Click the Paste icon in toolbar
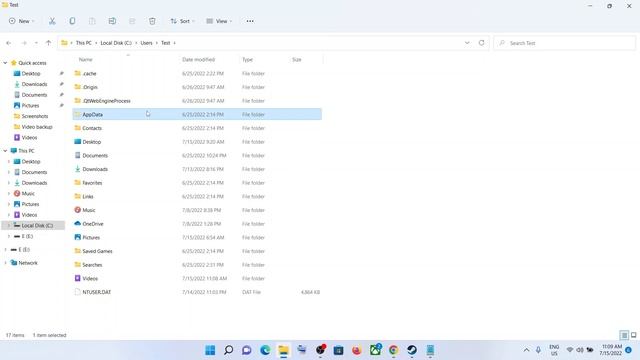Screen dimensions: 640x360 click(92, 21)
